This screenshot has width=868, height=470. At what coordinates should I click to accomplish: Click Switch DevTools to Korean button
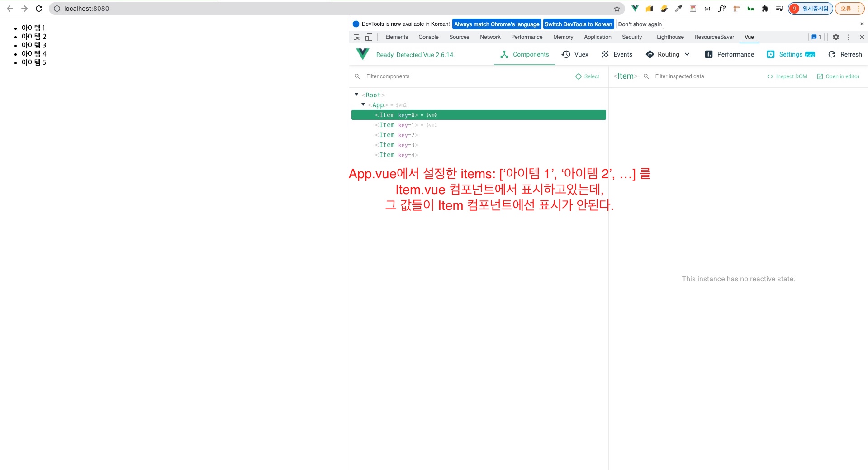pos(578,24)
